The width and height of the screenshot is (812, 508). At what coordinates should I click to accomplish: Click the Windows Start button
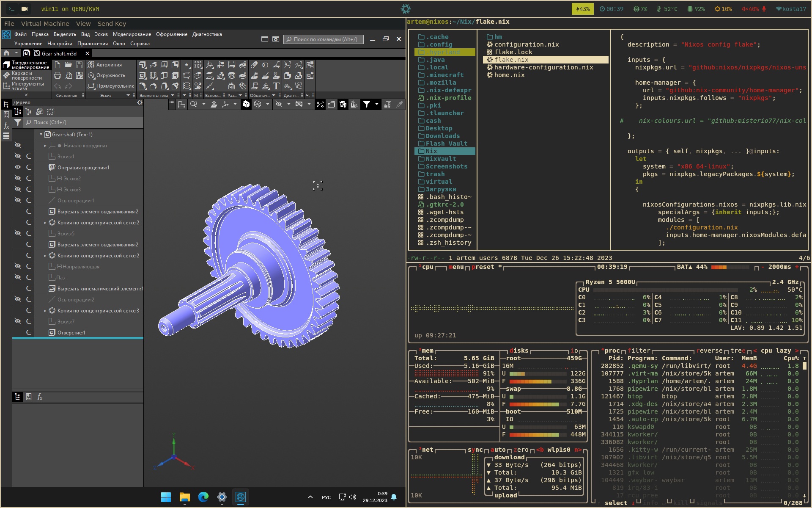(166, 497)
